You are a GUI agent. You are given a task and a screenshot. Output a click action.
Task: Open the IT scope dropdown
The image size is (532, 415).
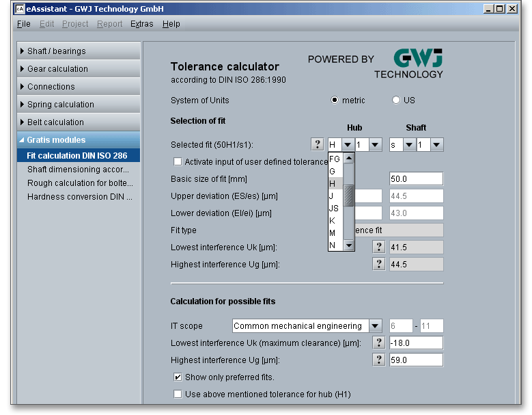[375, 326]
